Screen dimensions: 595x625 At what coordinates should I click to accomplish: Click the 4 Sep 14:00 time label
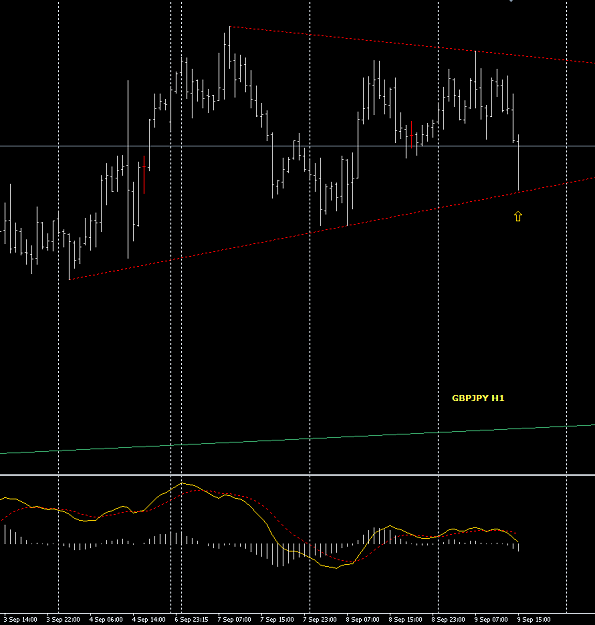(x=149, y=619)
